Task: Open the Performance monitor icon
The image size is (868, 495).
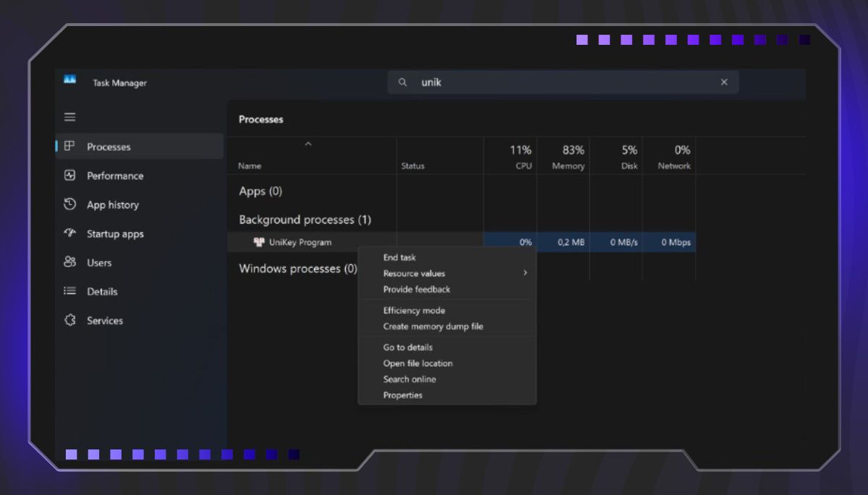Action: tap(69, 175)
